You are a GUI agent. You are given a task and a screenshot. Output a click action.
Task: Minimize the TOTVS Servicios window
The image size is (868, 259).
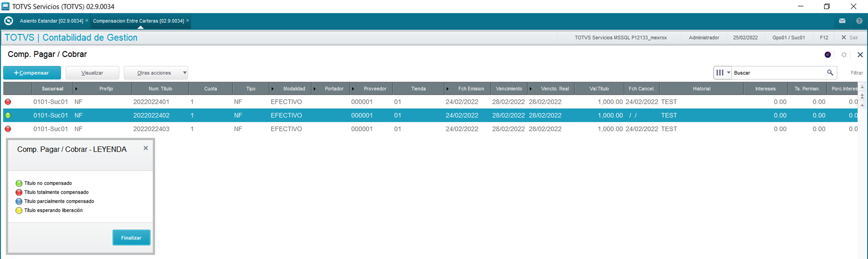(801, 6)
